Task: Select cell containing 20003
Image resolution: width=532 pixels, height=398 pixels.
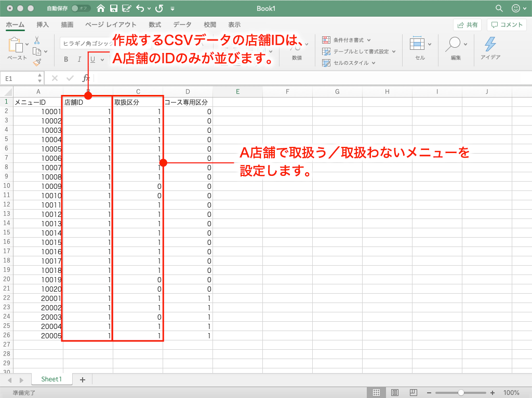Action: click(x=38, y=317)
